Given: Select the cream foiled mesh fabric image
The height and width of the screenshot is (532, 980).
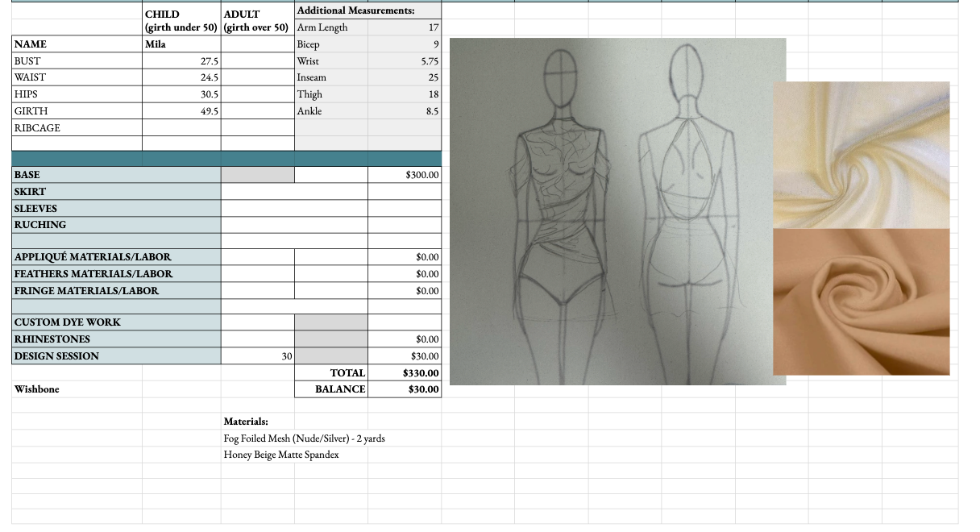Looking at the screenshot, I should pos(861,155).
